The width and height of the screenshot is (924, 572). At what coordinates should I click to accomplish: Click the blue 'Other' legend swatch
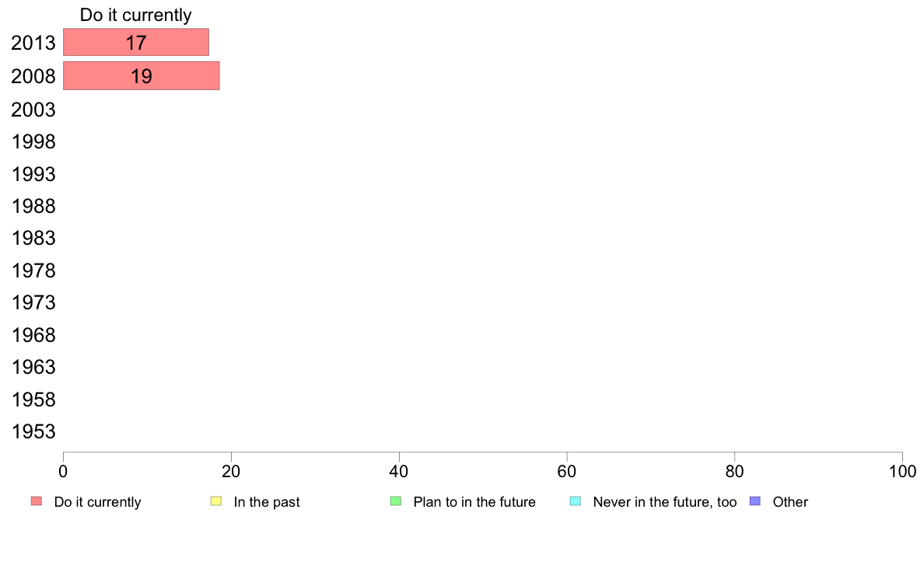755,501
